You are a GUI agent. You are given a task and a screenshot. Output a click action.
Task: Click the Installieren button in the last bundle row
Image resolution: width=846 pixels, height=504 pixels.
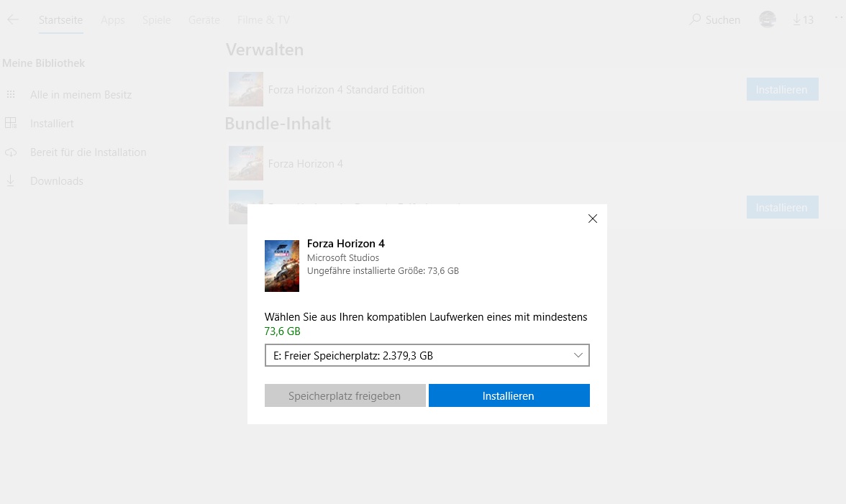point(783,208)
